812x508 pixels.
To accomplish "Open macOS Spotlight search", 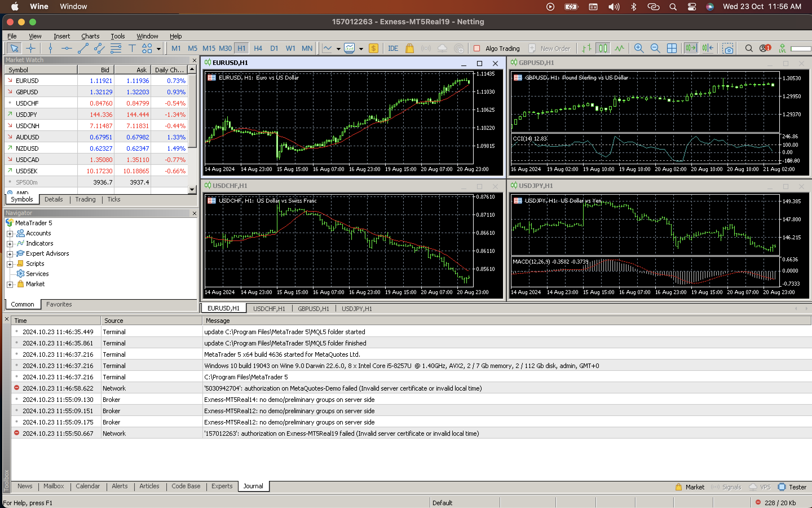I will 673,7.
